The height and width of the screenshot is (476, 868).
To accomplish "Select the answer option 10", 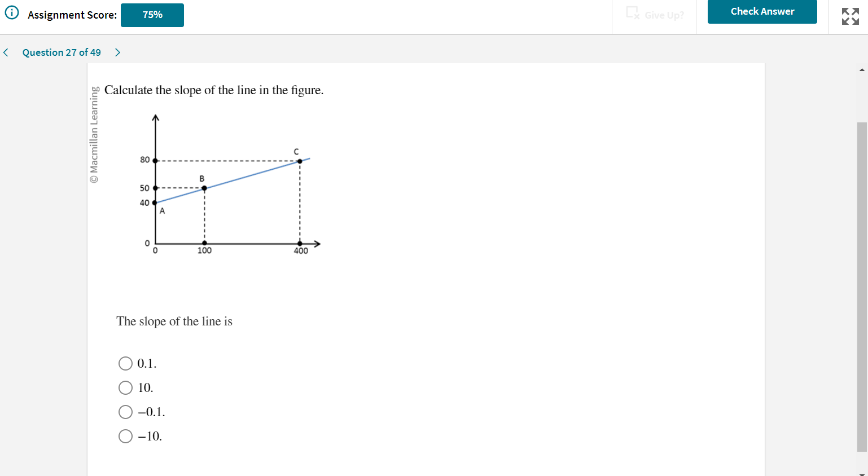I will pyautogui.click(x=125, y=387).
